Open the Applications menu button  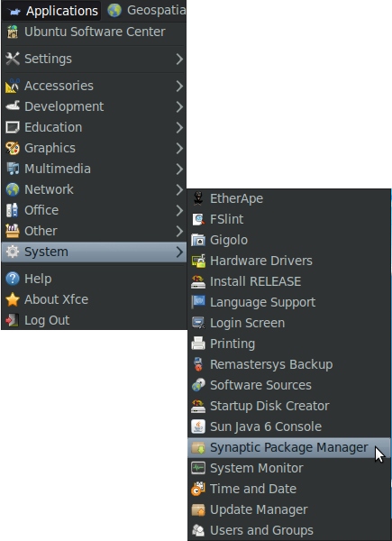pyautogui.click(x=51, y=11)
